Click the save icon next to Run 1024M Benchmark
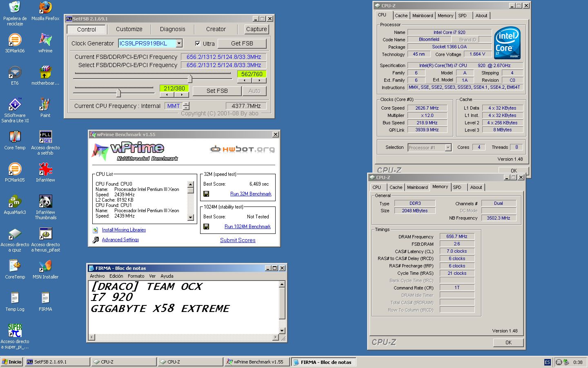The height and width of the screenshot is (368, 588). pyautogui.click(x=206, y=227)
